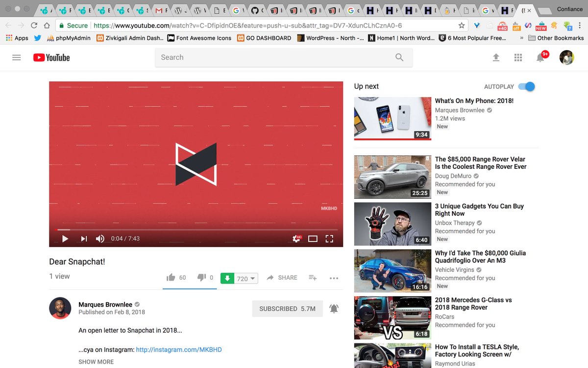The width and height of the screenshot is (588, 368).
Task: Open the Twitter bookmark icon
Action: pos(38,38)
